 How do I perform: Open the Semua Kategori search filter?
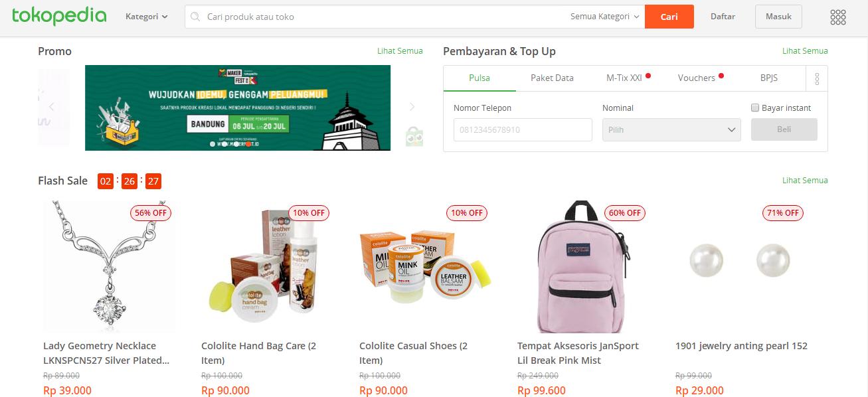coord(604,17)
